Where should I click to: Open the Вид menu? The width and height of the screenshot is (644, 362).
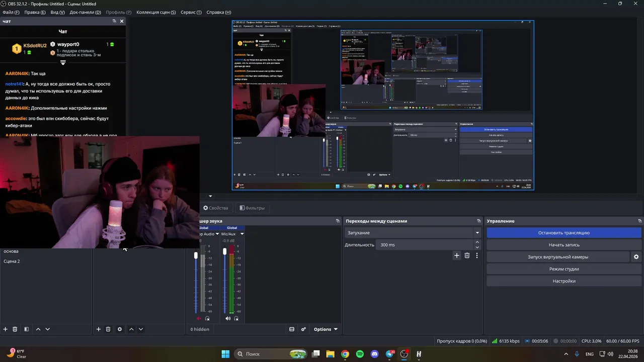[x=58, y=12]
